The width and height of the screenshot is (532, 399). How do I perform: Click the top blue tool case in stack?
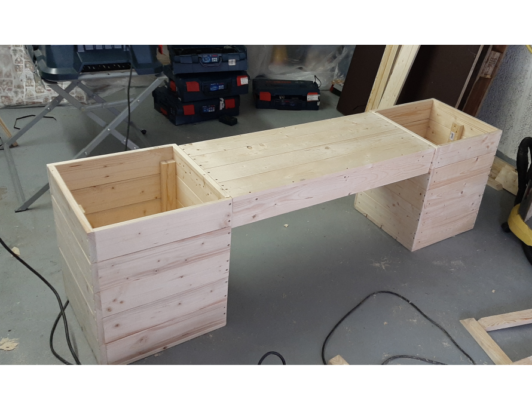coord(207,59)
